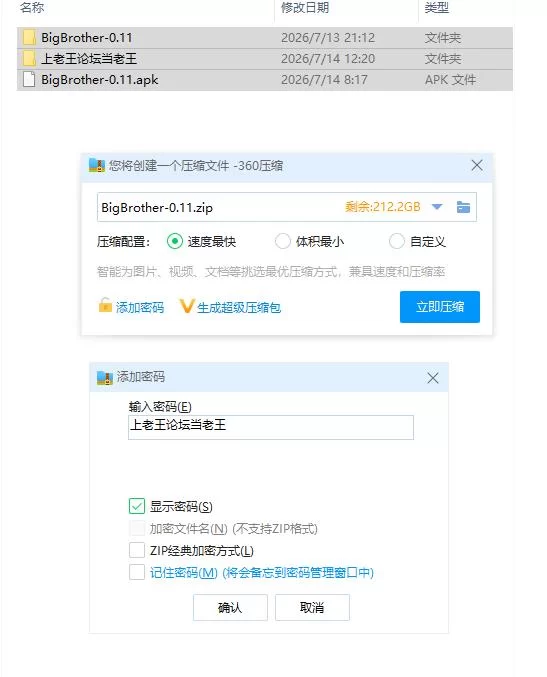Click the 剩余:212.2GB free space text

click(x=383, y=207)
